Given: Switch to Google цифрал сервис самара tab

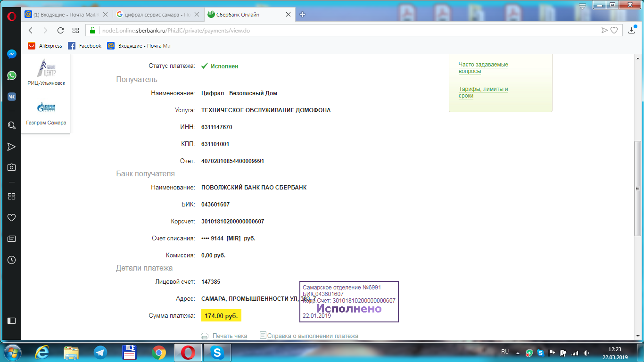Looking at the screenshot, I should (x=158, y=14).
